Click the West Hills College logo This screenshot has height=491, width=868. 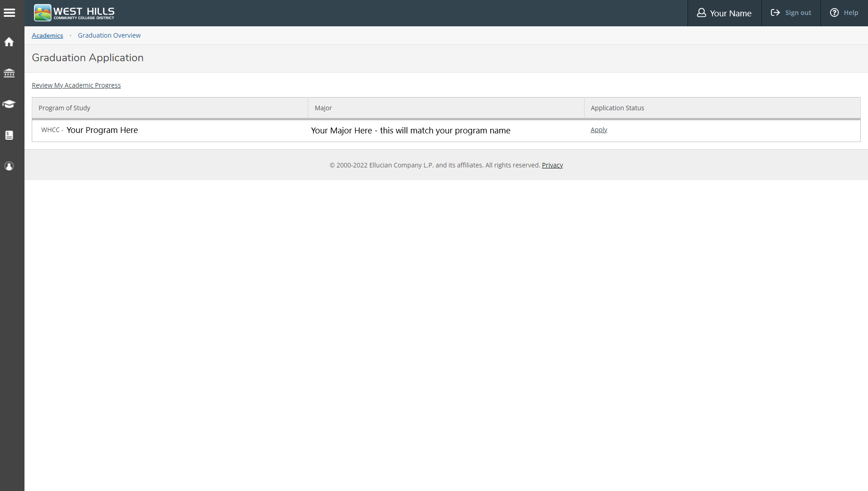(x=74, y=13)
